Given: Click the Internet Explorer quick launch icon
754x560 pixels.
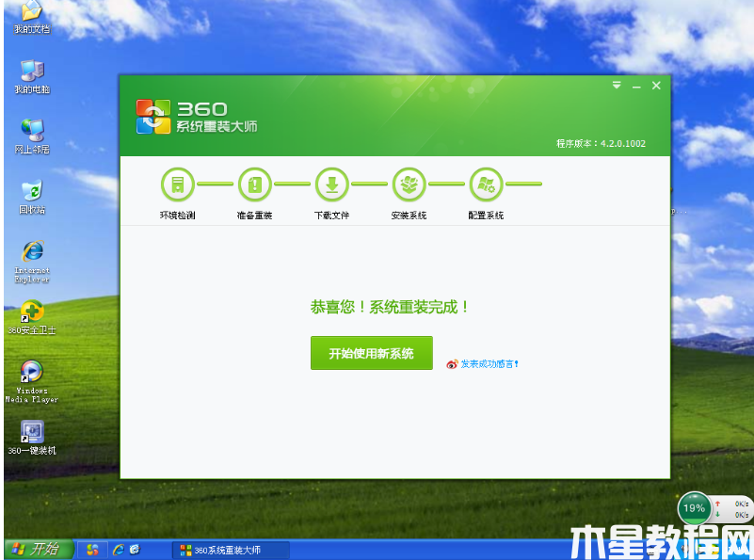Looking at the screenshot, I should click(119, 550).
